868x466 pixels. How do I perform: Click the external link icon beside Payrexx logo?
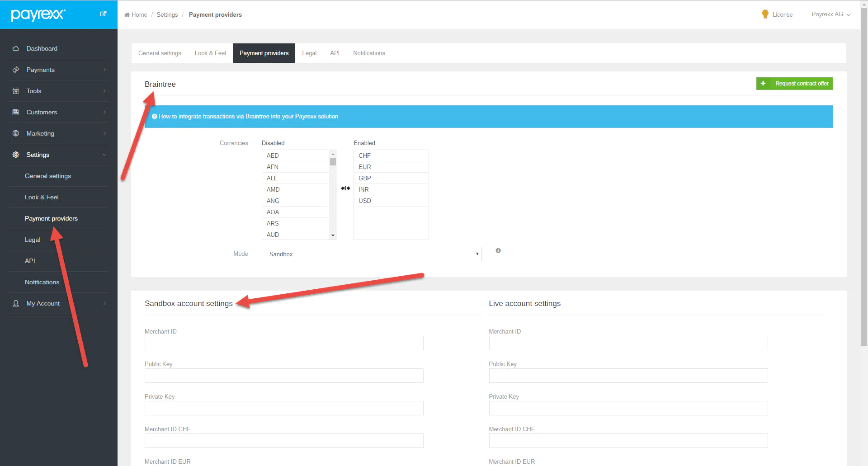click(x=103, y=14)
